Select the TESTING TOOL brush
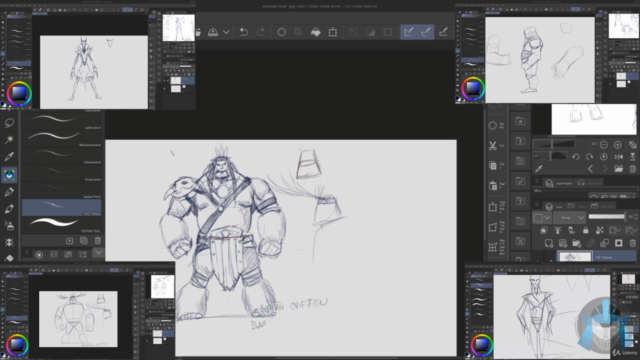This screenshot has width=640, height=360. tap(62, 224)
